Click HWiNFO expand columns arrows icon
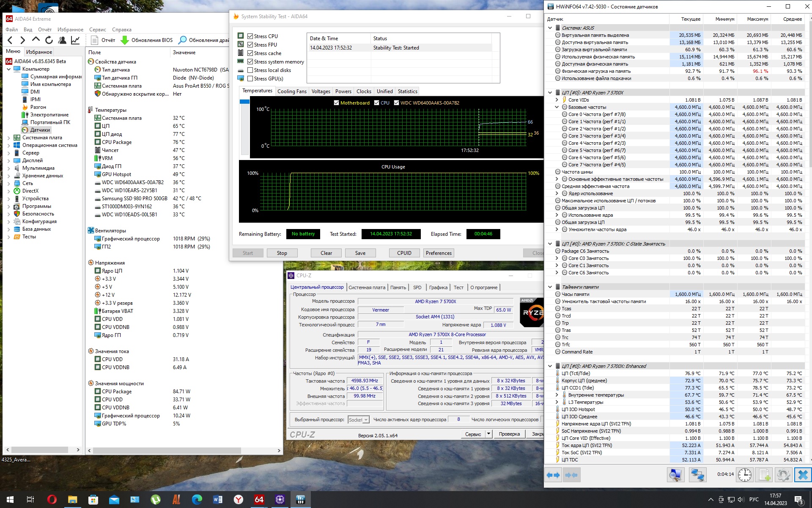Viewport: 812px width, 508px height. pyautogui.click(x=553, y=475)
